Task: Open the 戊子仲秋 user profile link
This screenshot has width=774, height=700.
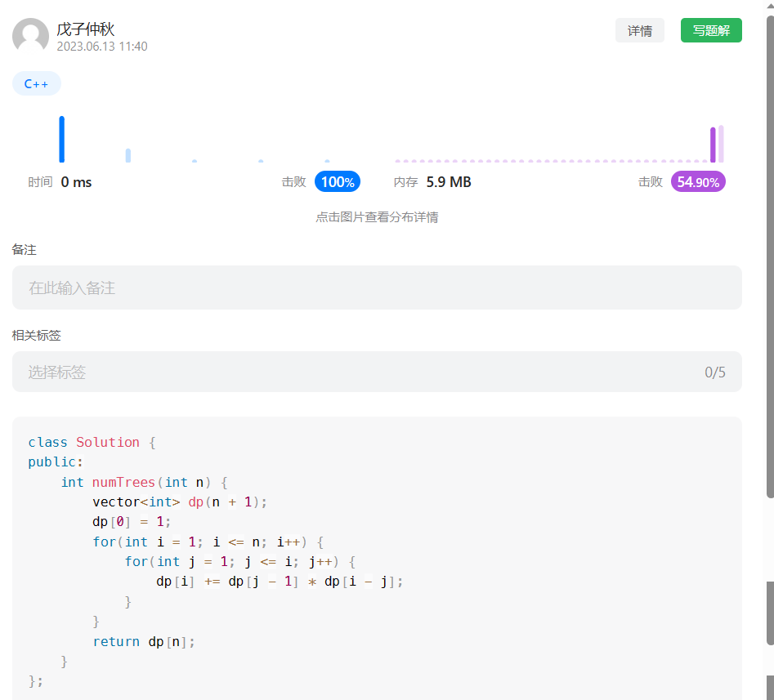Action: pyautogui.click(x=85, y=29)
